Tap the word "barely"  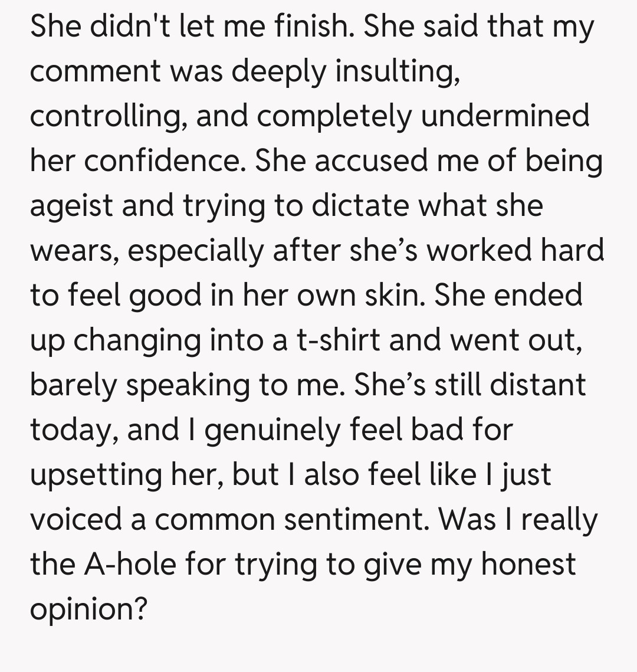[73, 385]
